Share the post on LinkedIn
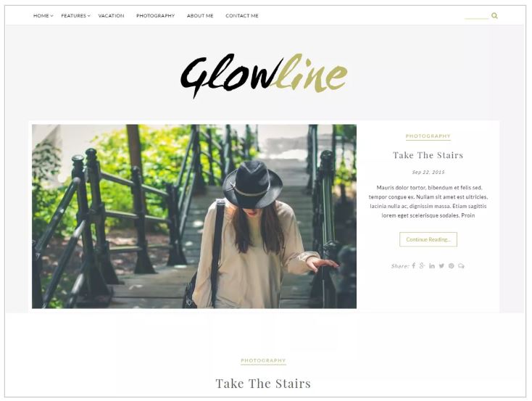Image resolution: width=532 pixels, height=401 pixels. 431,265
